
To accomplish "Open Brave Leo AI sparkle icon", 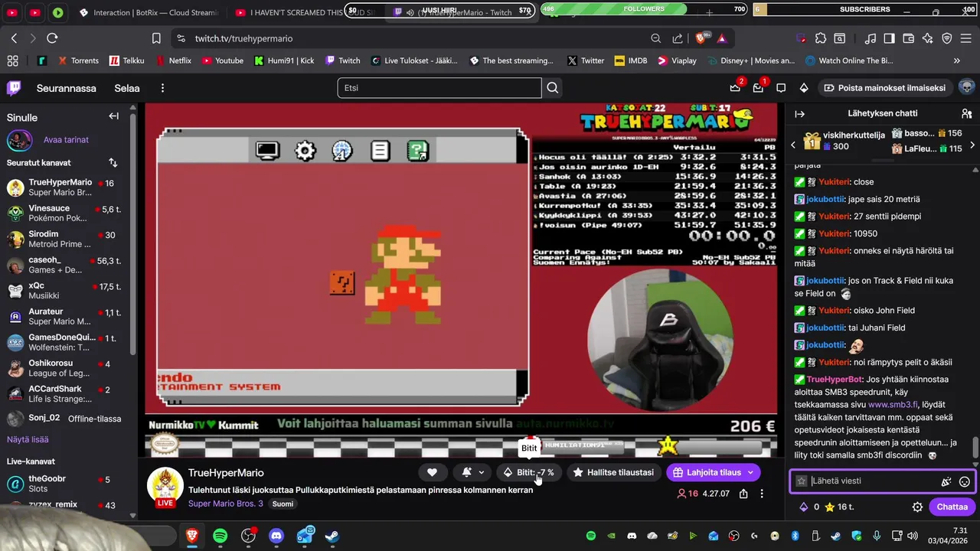I will tap(928, 38).
